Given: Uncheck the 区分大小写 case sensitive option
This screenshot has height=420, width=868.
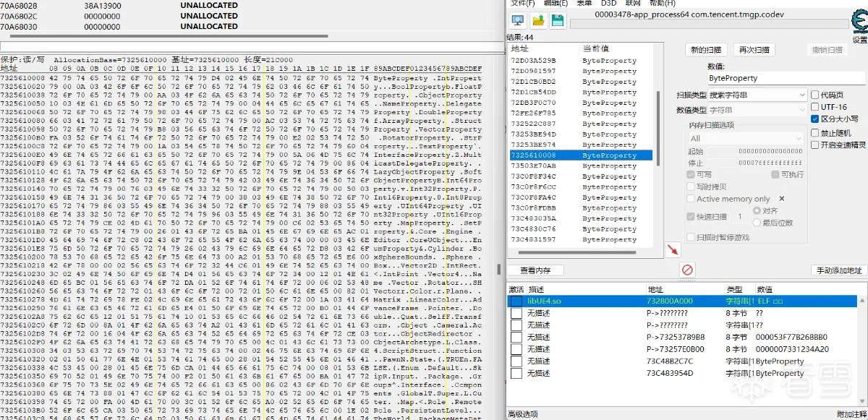Looking at the screenshot, I should [x=815, y=119].
